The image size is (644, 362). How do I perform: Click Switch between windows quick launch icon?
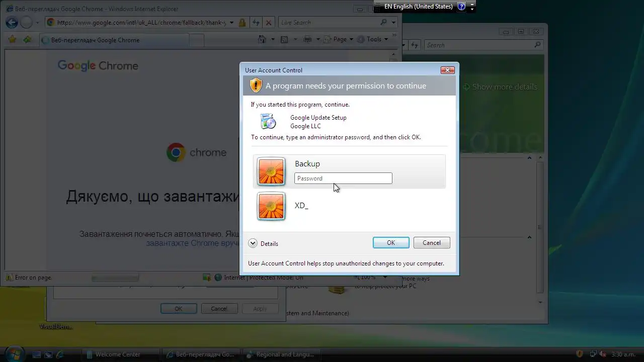pos(49,354)
